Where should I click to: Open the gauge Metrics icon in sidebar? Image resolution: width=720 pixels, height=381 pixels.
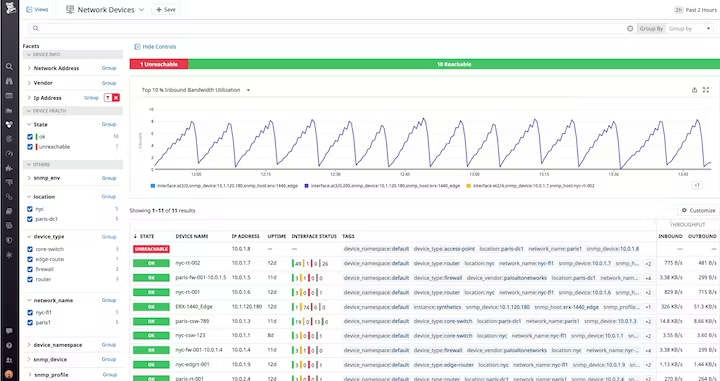(x=9, y=154)
